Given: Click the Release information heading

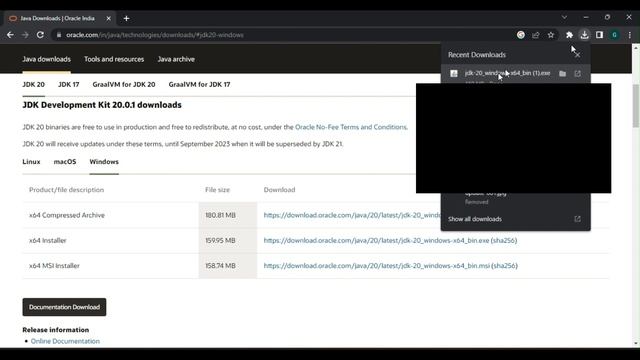Looking at the screenshot, I should pos(56,330).
